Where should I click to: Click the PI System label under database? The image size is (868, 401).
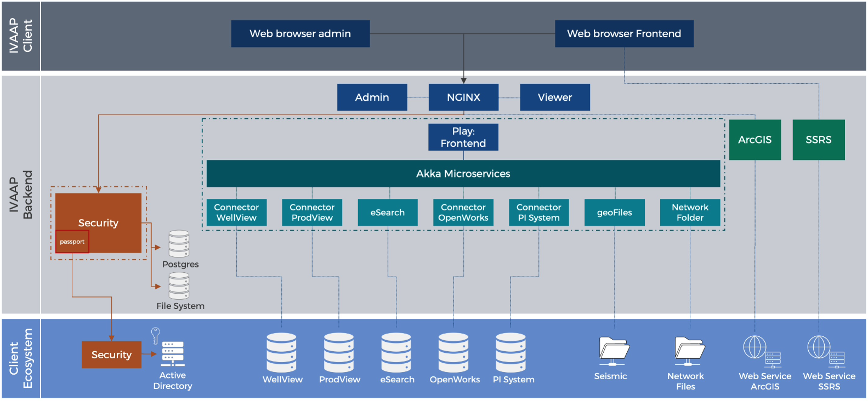click(513, 380)
